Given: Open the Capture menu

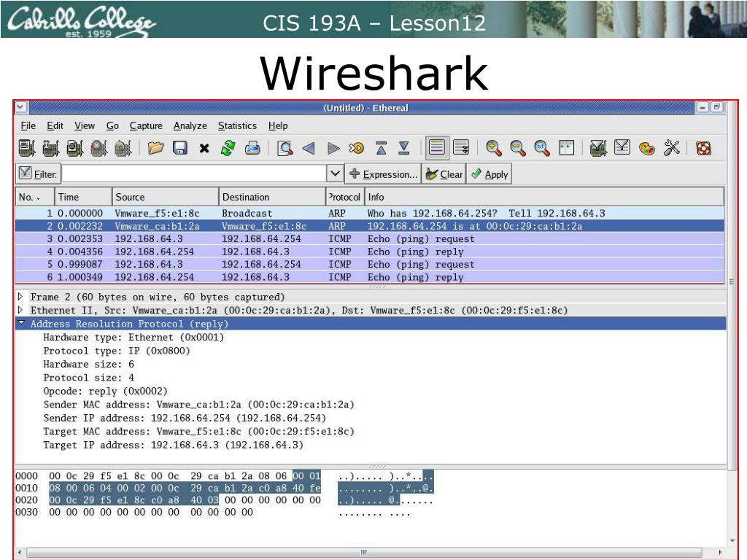Looking at the screenshot, I should pyautogui.click(x=146, y=125).
